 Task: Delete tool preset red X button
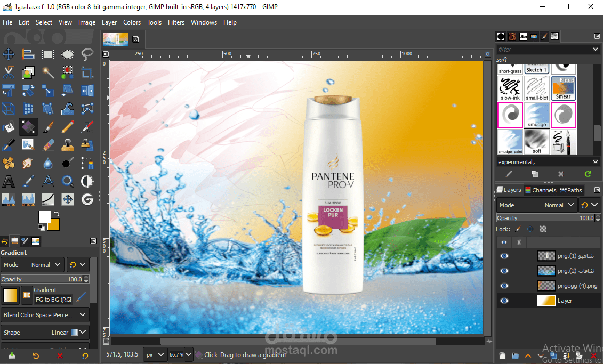pos(60,355)
